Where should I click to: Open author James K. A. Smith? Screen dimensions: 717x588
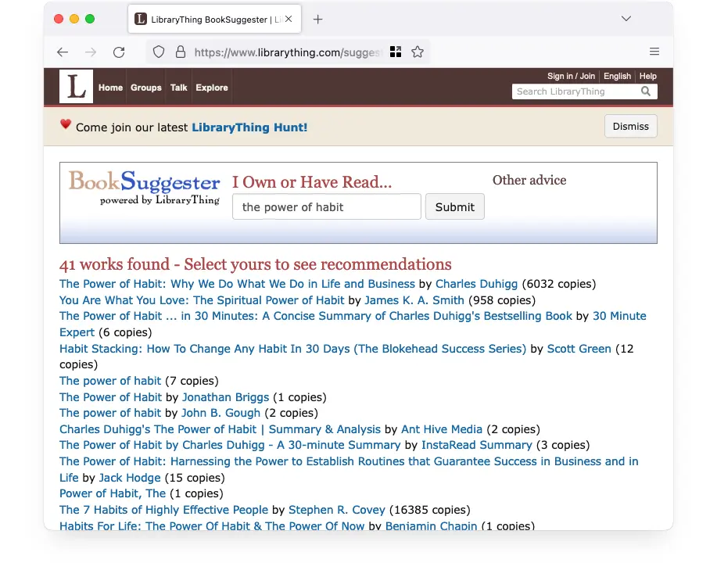pyautogui.click(x=414, y=300)
